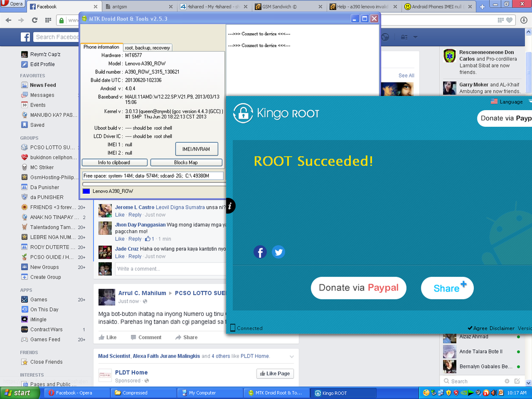Image resolution: width=532 pixels, height=399 pixels.
Task: Switch to the GSM Sandwich browser tab
Action: [x=289, y=7]
